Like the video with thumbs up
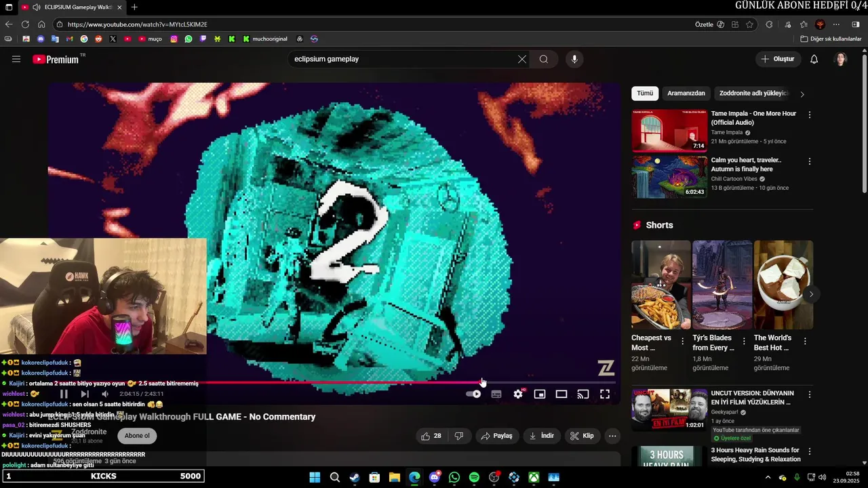This screenshot has width=868, height=488. [431, 436]
